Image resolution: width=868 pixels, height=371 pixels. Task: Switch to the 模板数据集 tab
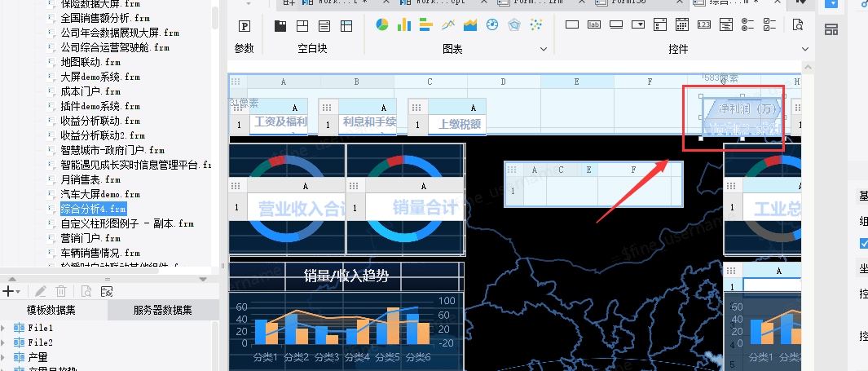54,310
